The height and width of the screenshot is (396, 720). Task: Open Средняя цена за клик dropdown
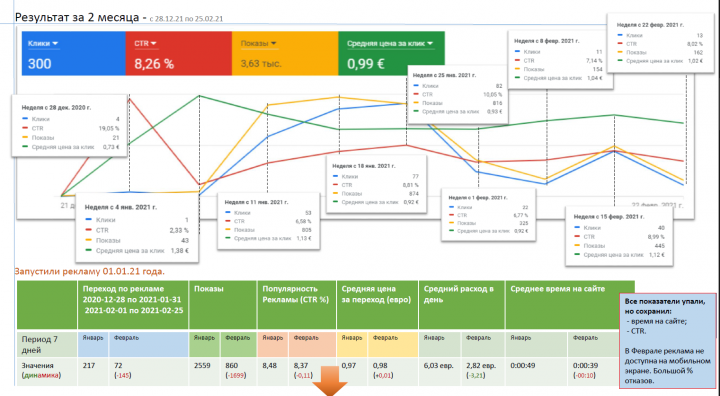(x=430, y=43)
